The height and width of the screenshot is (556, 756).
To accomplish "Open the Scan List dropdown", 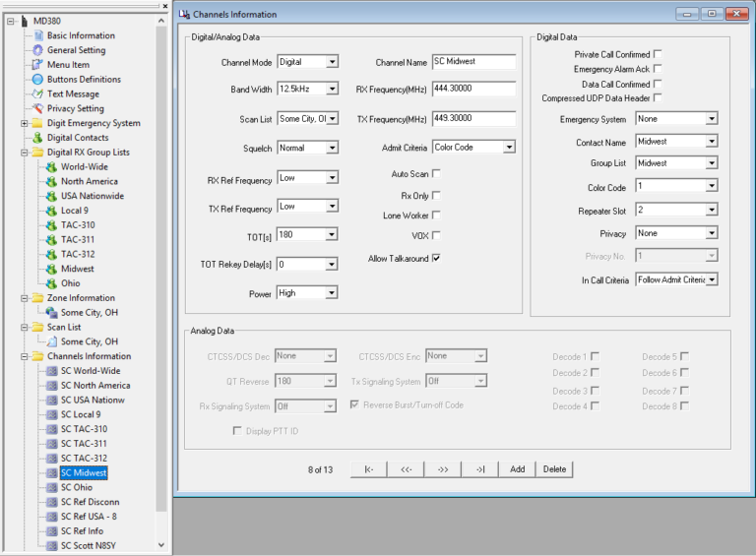I will (x=332, y=118).
